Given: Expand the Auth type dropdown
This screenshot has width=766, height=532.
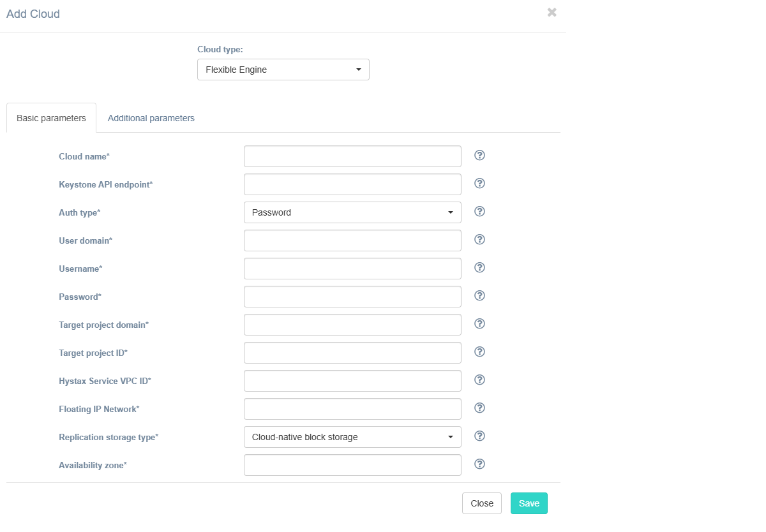Looking at the screenshot, I should coord(352,212).
